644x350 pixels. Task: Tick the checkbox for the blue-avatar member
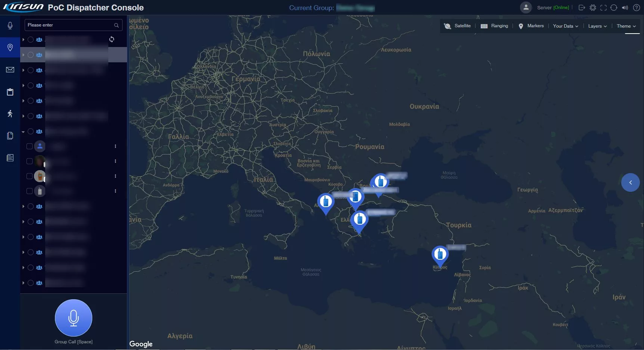click(x=30, y=146)
